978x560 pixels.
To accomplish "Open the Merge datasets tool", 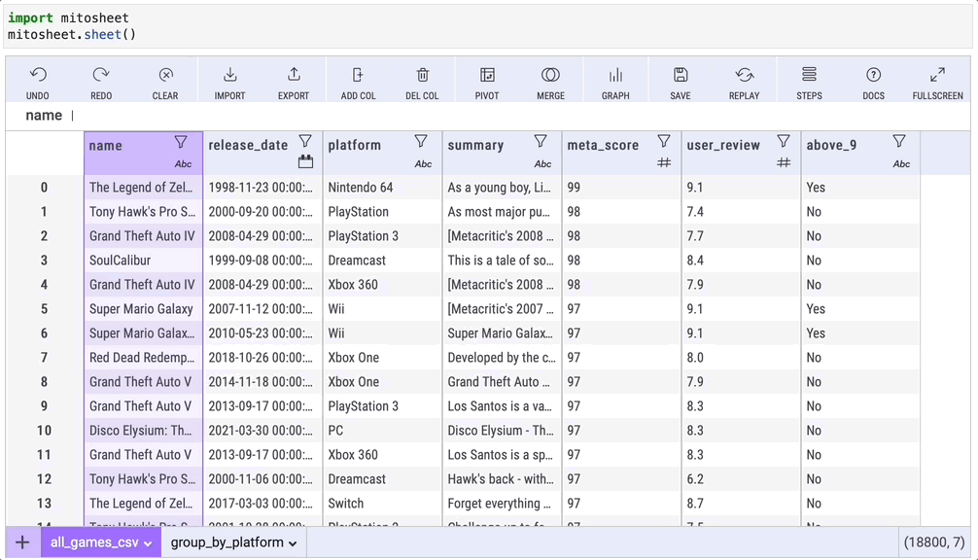I will tap(550, 76).
